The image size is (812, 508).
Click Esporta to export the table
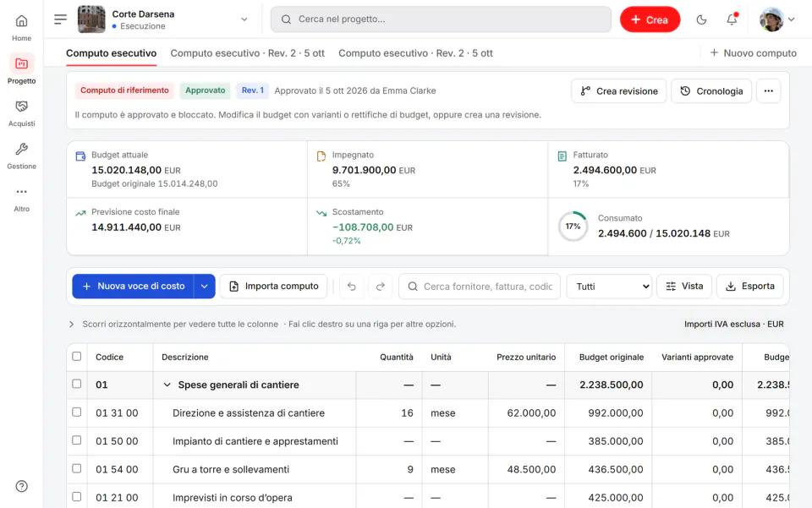coord(750,287)
